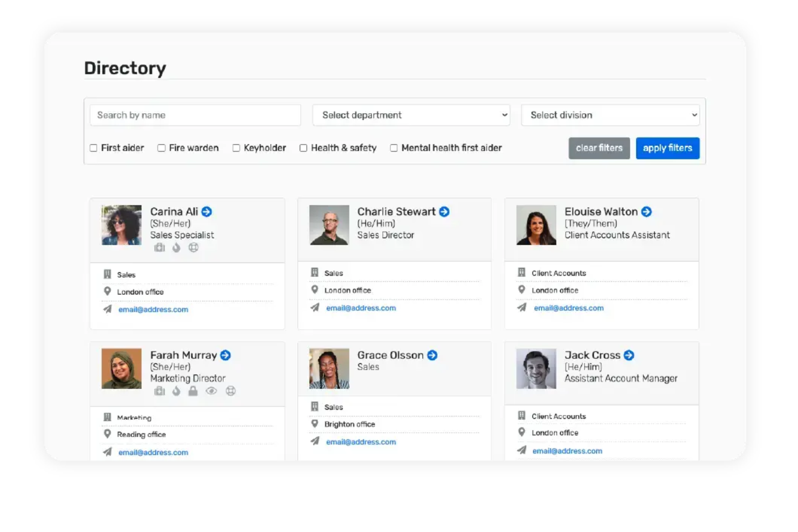Click the clear filters button
798x532 pixels.
[599, 148]
